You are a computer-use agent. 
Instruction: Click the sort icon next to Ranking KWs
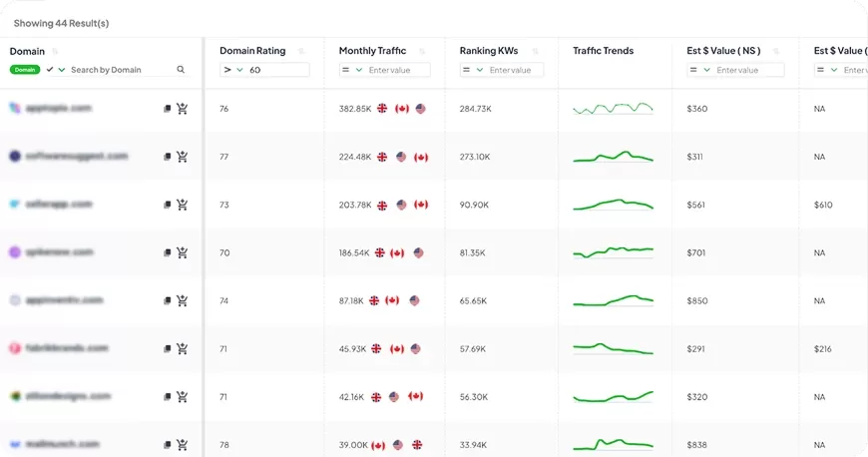[x=535, y=51]
